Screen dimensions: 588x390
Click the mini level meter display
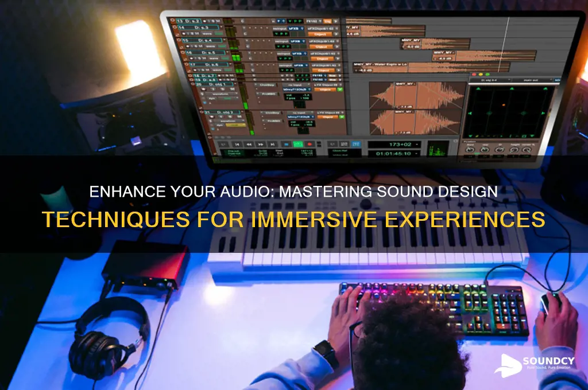(438, 149)
